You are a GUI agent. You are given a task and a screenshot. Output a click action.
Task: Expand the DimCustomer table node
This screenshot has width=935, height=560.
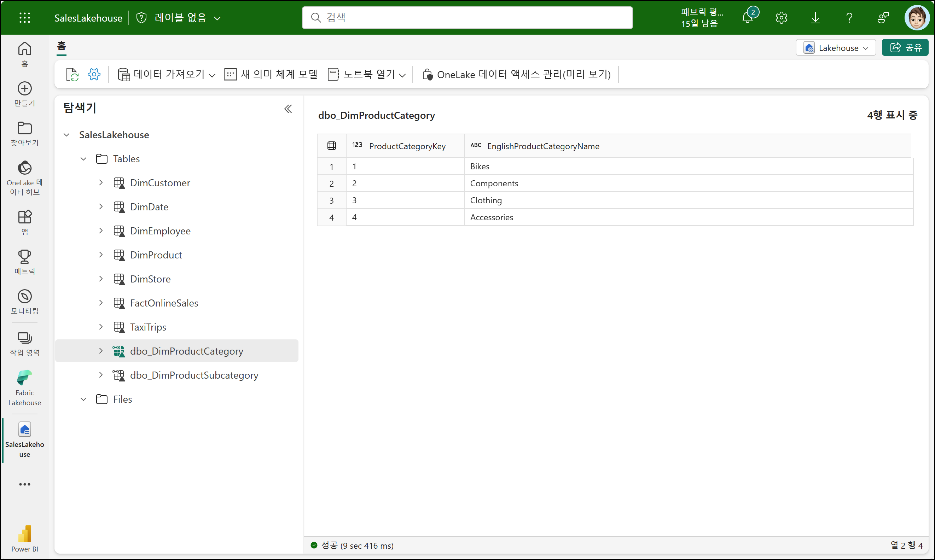101,183
